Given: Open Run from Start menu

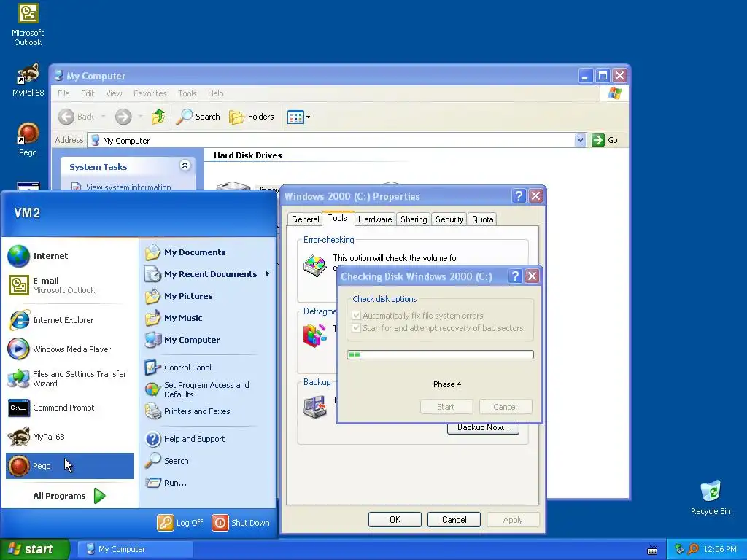Looking at the screenshot, I should point(209,483).
